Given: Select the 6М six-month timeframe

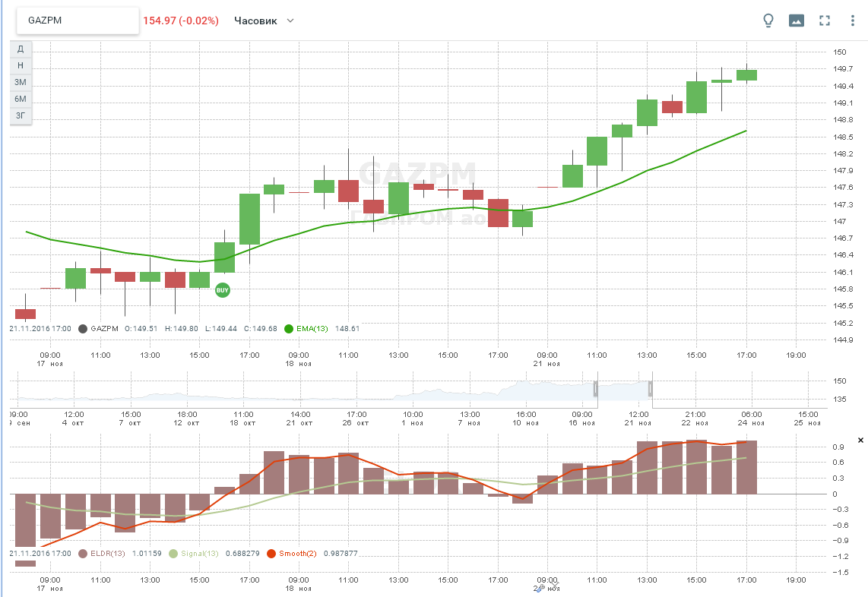Looking at the screenshot, I should tap(21, 99).
